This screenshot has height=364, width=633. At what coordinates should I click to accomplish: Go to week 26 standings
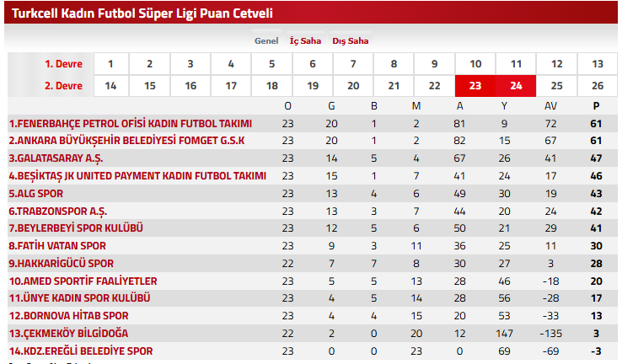(598, 86)
